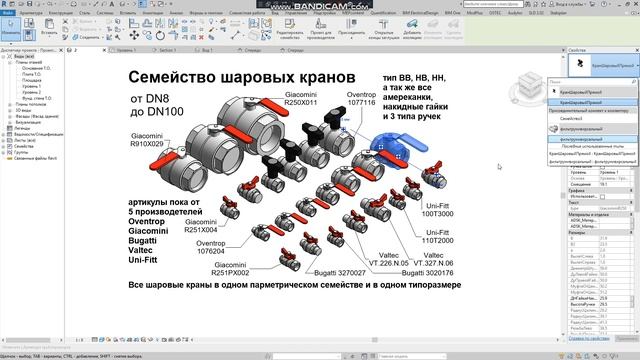Click Edit Family (Редактировать семейство) icon
640x360 pixels.
pos(289,29)
